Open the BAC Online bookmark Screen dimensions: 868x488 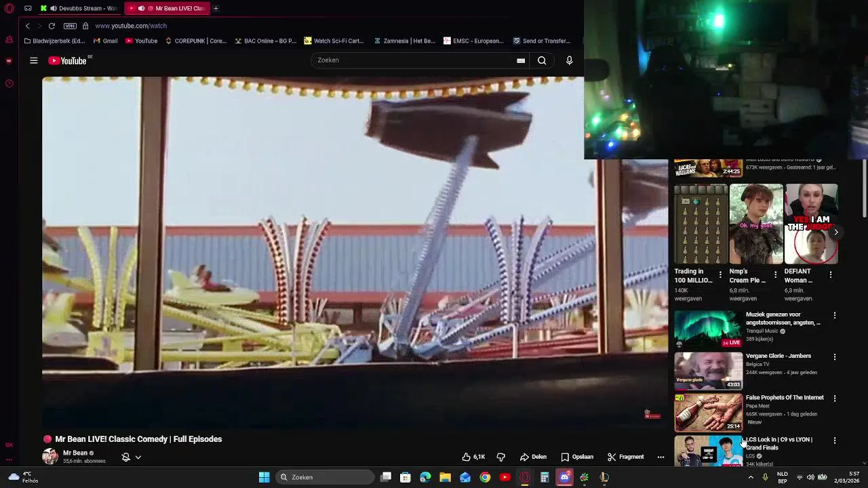pos(266,41)
